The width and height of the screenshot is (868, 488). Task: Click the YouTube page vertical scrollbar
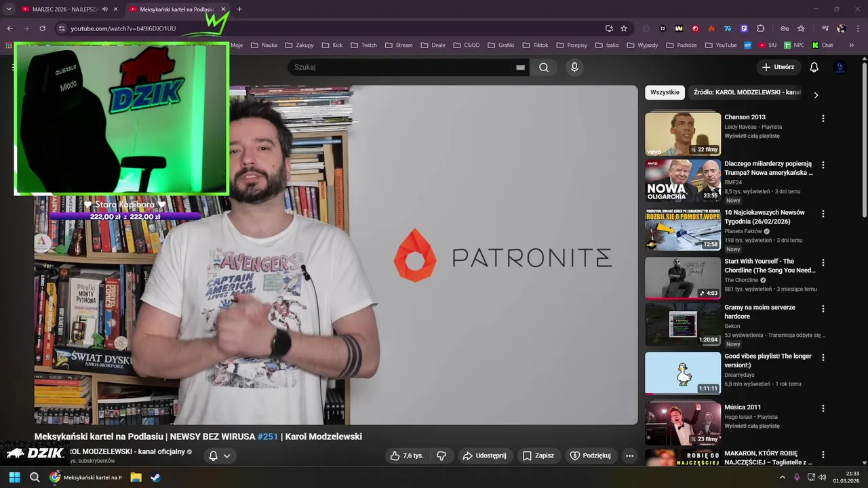click(864, 139)
